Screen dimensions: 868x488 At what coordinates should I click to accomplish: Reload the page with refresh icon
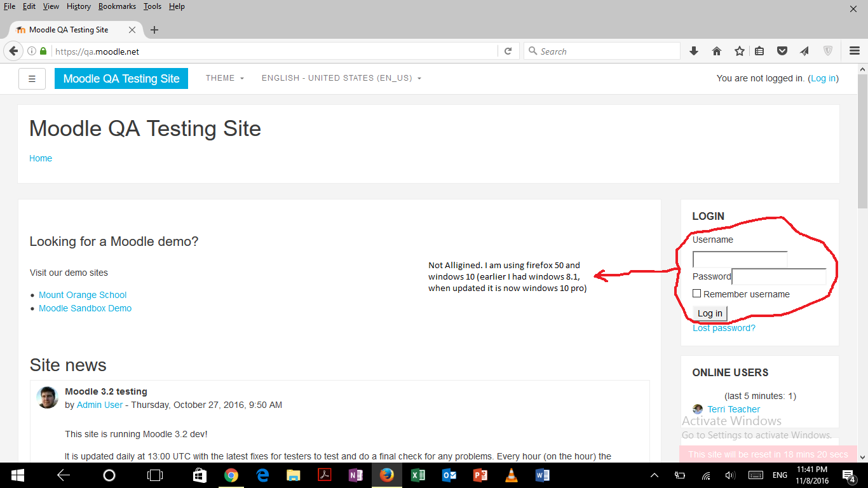pyautogui.click(x=508, y=51)
